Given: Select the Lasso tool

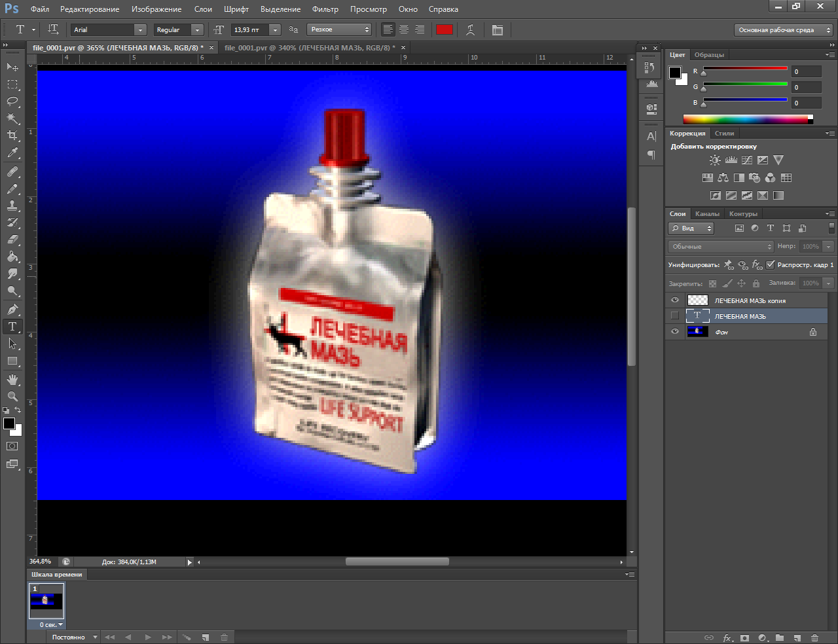Looking at the screenshot, I should click(12, 101).
